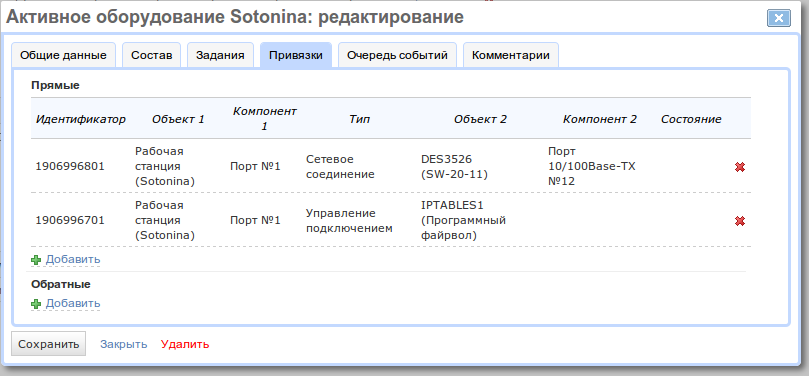The image size is (809, 376).
Task: Open the Комментарии tab
Action: 511,55
